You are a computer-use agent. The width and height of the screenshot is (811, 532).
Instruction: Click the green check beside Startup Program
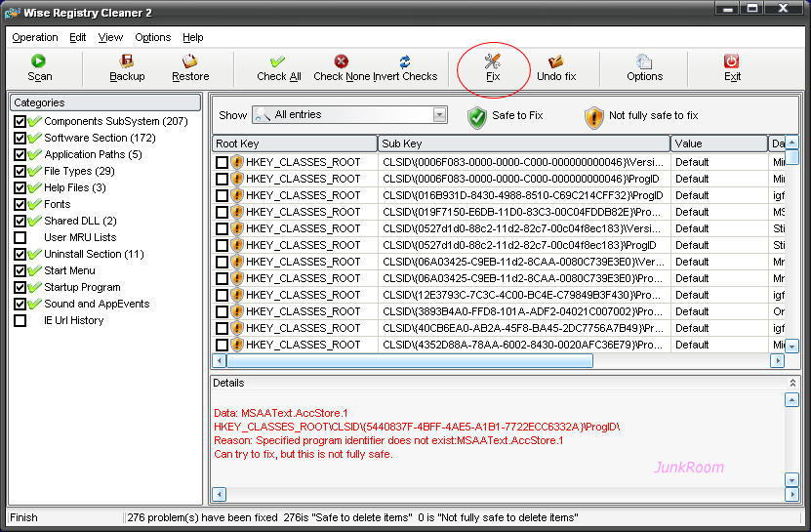click(x=35, y=287)
